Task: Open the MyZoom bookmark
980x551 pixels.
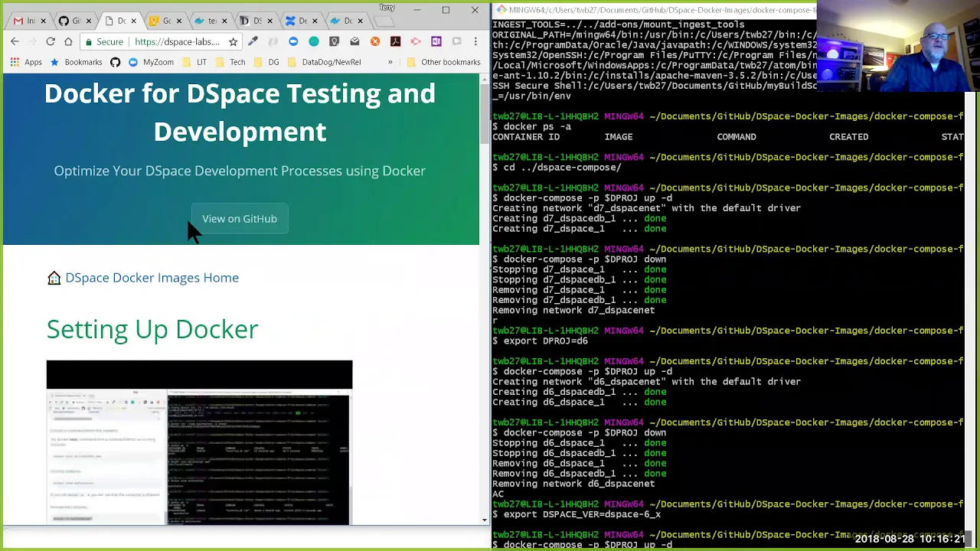Action: [151, 62]
